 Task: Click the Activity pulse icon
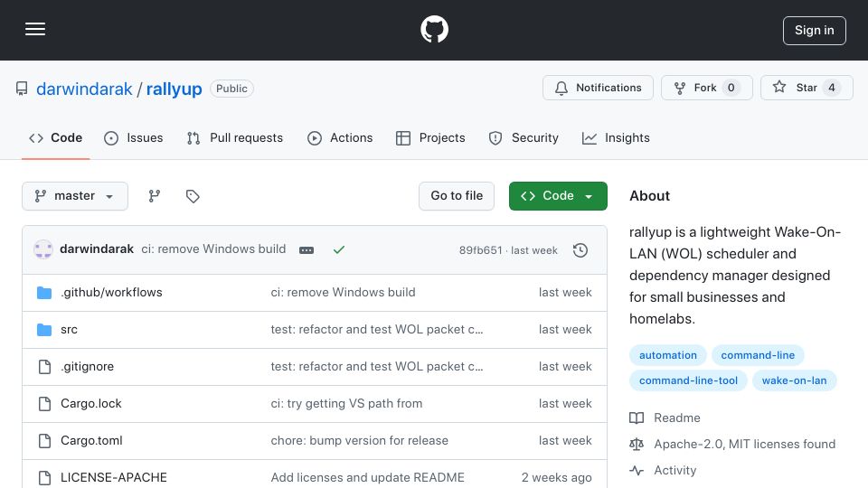637,470
